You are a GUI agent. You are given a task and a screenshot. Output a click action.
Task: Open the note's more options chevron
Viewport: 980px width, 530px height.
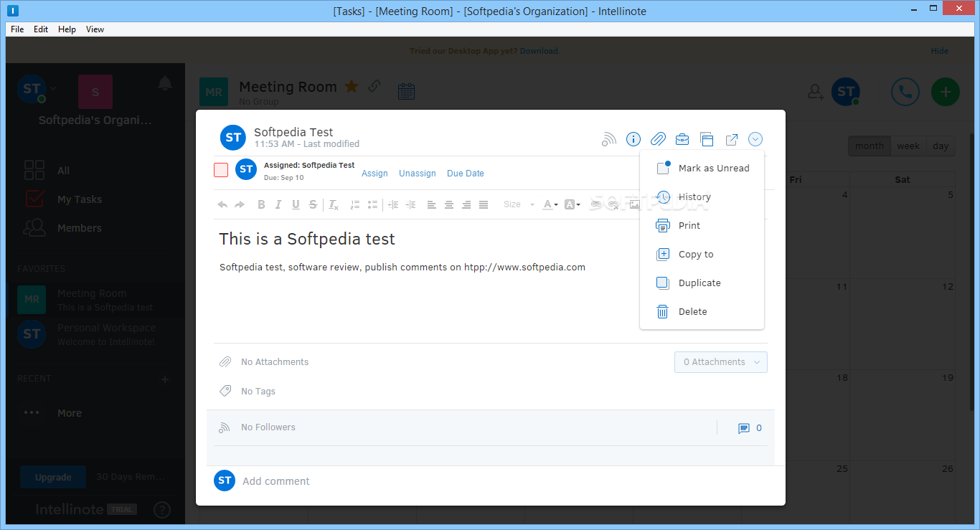click(755, 139)
